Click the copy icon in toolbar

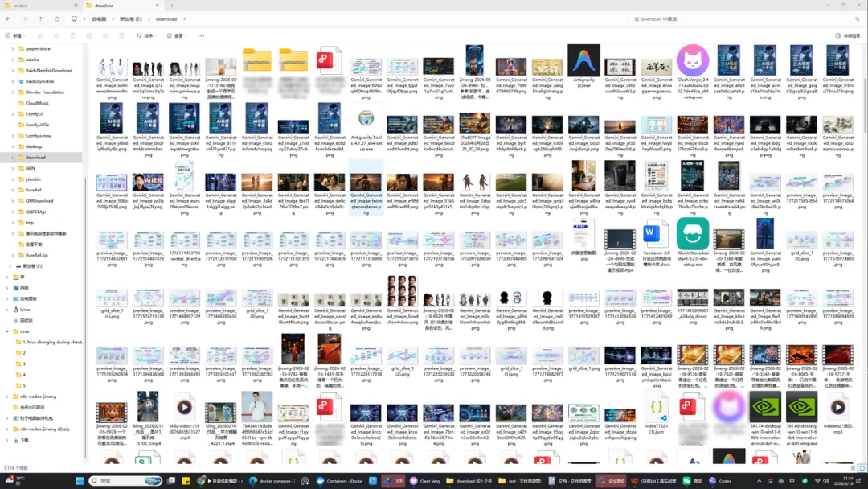click(x=56, y=35)
